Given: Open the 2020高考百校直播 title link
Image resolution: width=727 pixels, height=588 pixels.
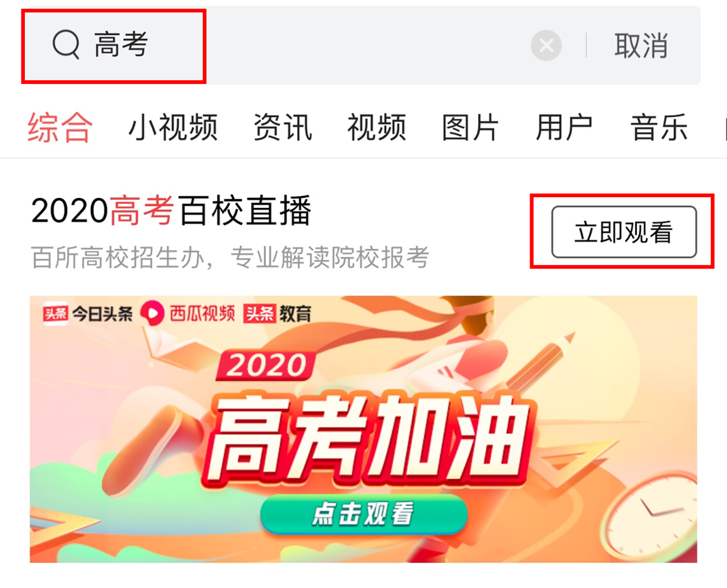Looking at the screenshot, I should [171, 211].
